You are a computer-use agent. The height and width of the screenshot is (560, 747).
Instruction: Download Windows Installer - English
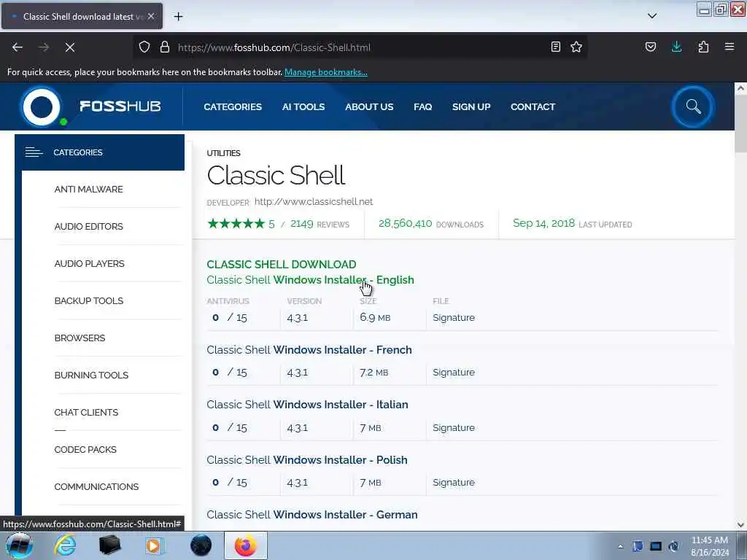(x=310, y=279)
